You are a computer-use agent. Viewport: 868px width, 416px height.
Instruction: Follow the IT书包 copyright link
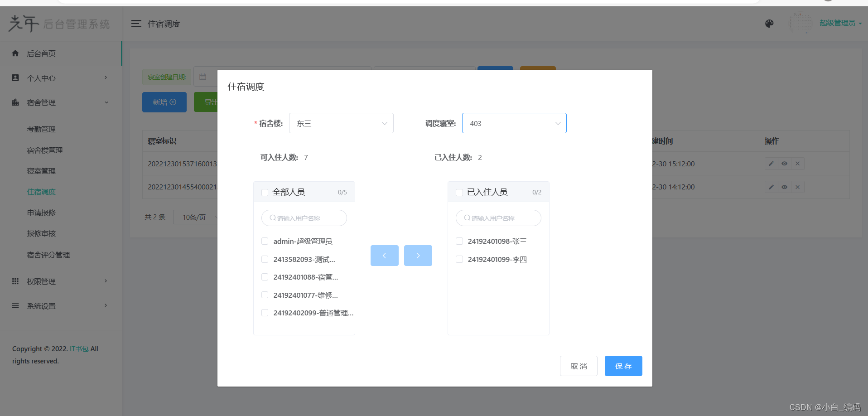tap(79, 349)
